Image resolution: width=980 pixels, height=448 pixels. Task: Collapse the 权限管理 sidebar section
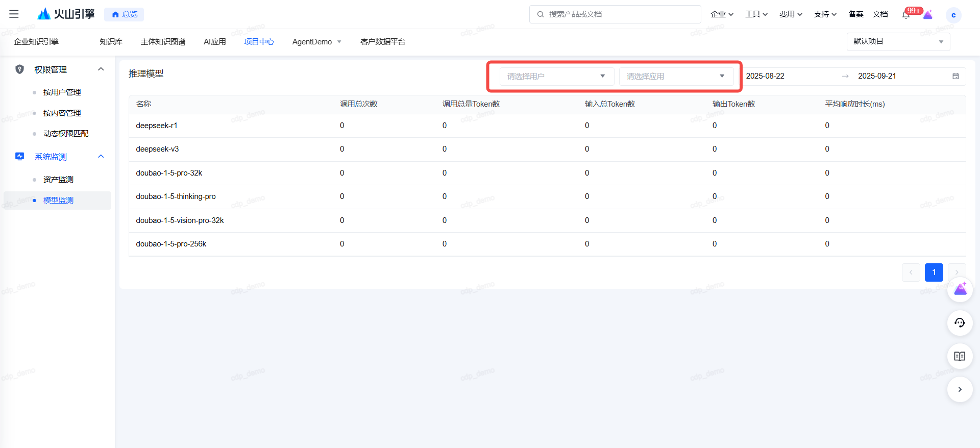(101, 69)
